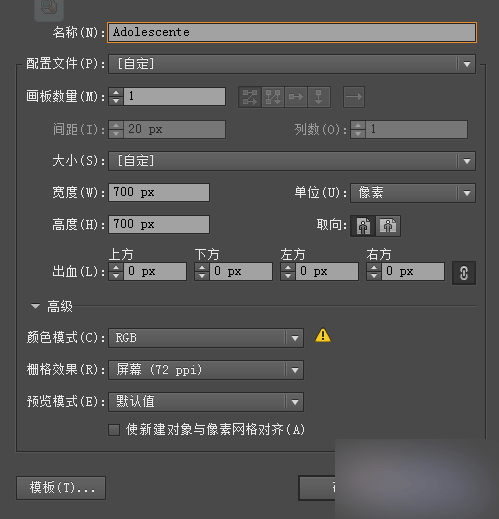This screenshot has width=499, height=519.
Task: Open the 栅格效果 72 ppi dropdown
Action: 206,370
